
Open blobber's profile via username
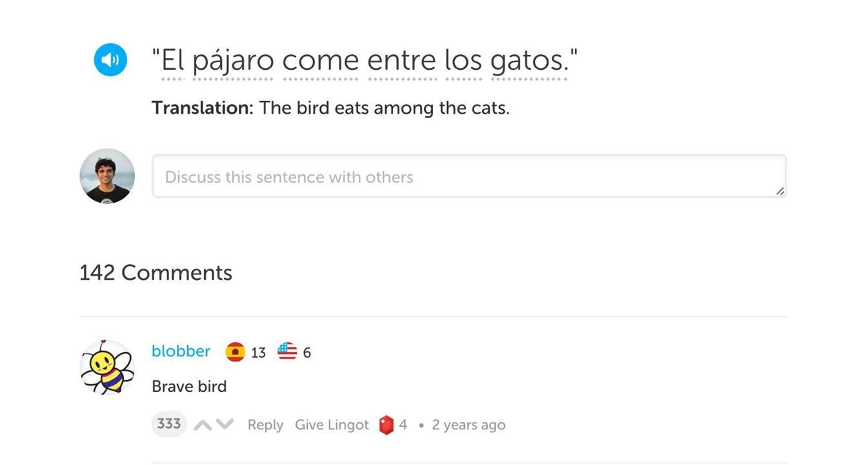pos(181,351)
